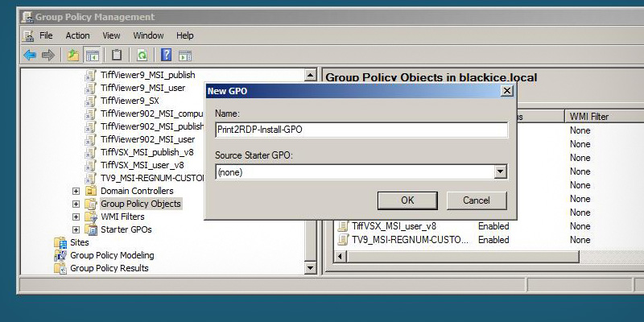Expand the Domain Controllers tree node

[x=76, y=191]
